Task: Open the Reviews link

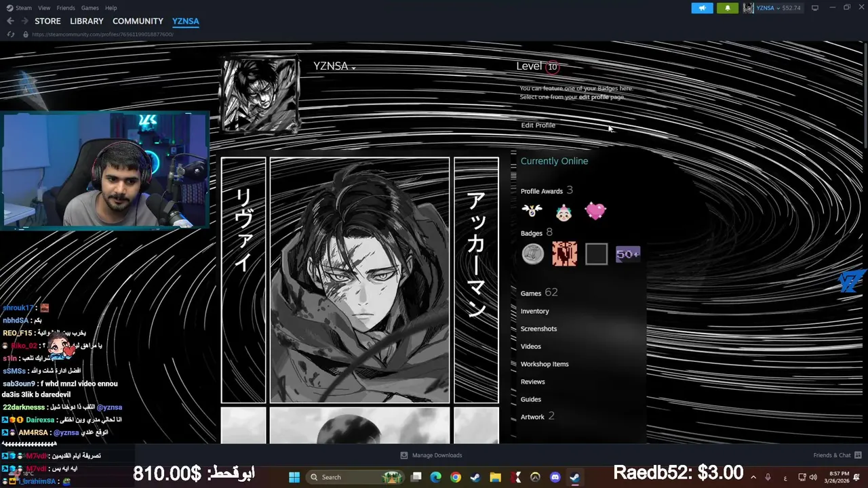Action: pyautogui.click(x=533, y=382)
